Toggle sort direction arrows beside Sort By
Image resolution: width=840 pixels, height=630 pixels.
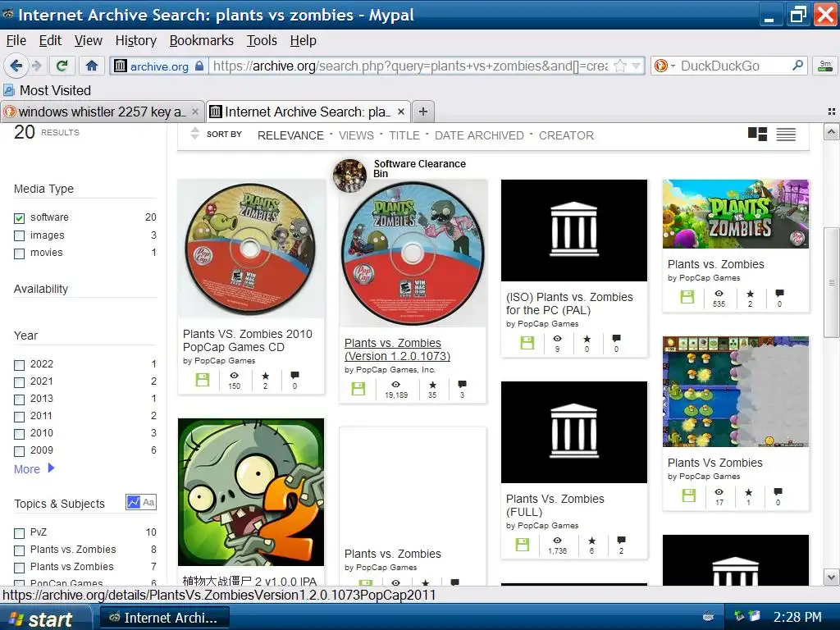[194, 134]
